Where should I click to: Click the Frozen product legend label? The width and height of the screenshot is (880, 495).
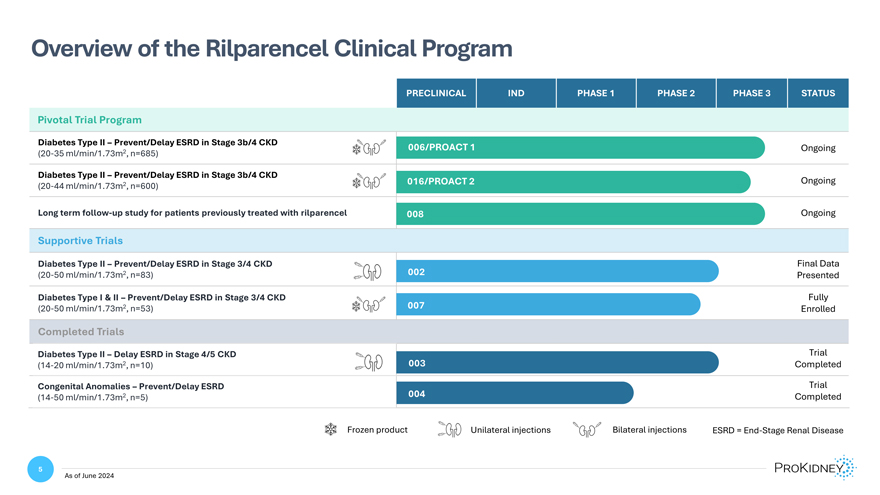point(377,430)
